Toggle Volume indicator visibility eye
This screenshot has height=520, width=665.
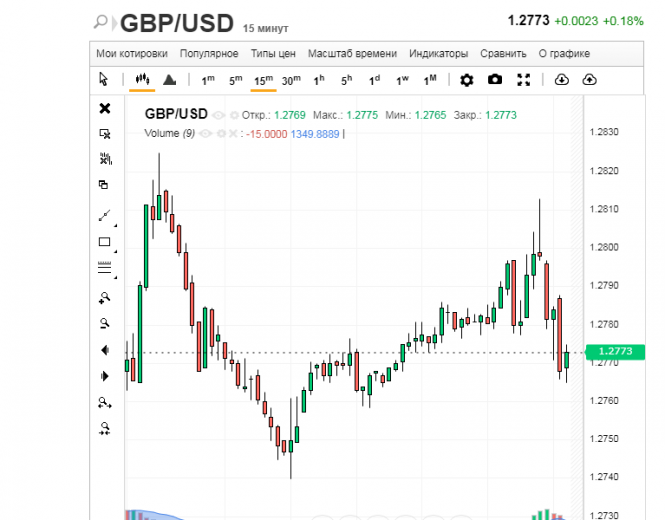click(x=205, y=134)
